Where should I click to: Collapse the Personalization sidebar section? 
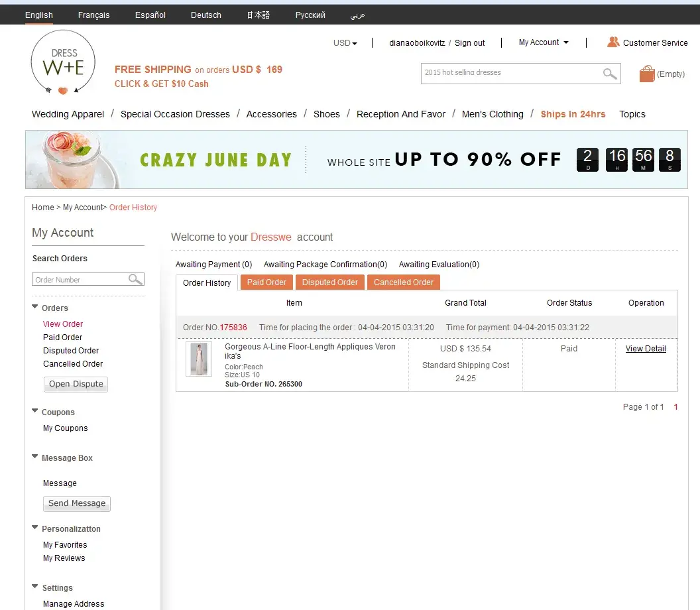click(x=35, y=527)
